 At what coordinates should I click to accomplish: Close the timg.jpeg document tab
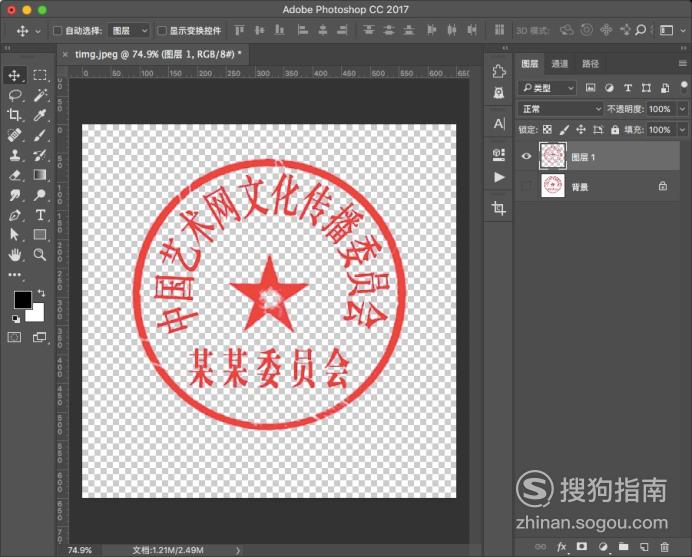(x=65, y=54)
